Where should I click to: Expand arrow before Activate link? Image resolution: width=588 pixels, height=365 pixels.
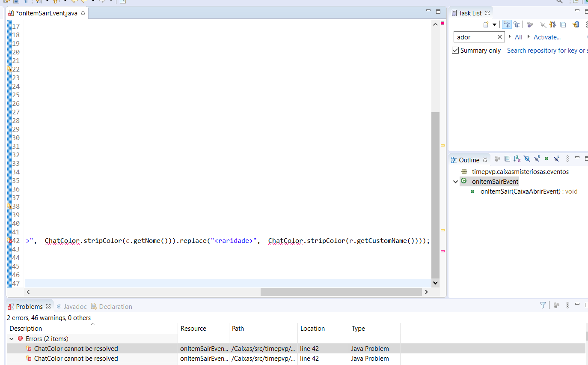[x=529, y=37]
